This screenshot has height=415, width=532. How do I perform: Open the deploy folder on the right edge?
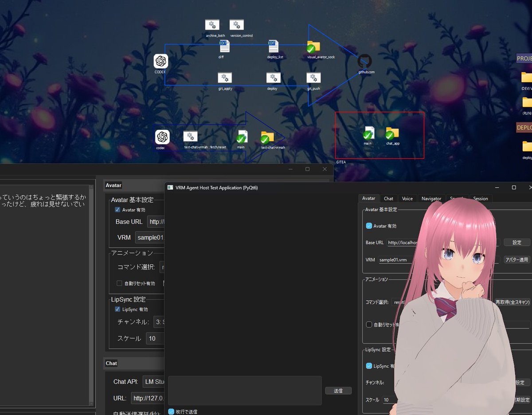click(527, 146)
